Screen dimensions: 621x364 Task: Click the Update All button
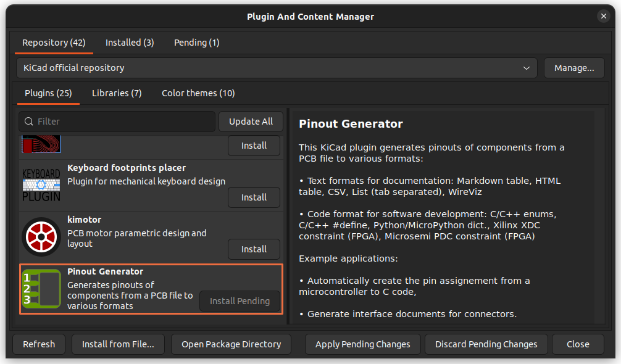pyautogui.click(x=251, y=122)
